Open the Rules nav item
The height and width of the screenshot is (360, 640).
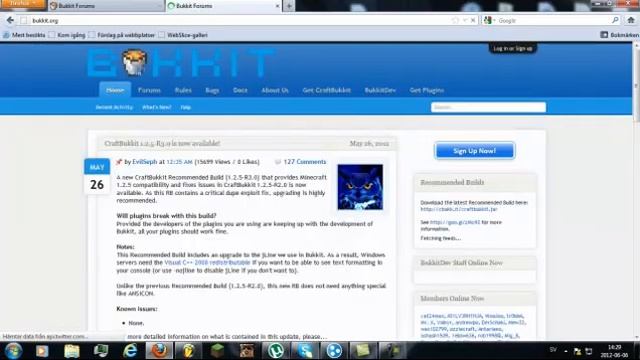[183, 90]
